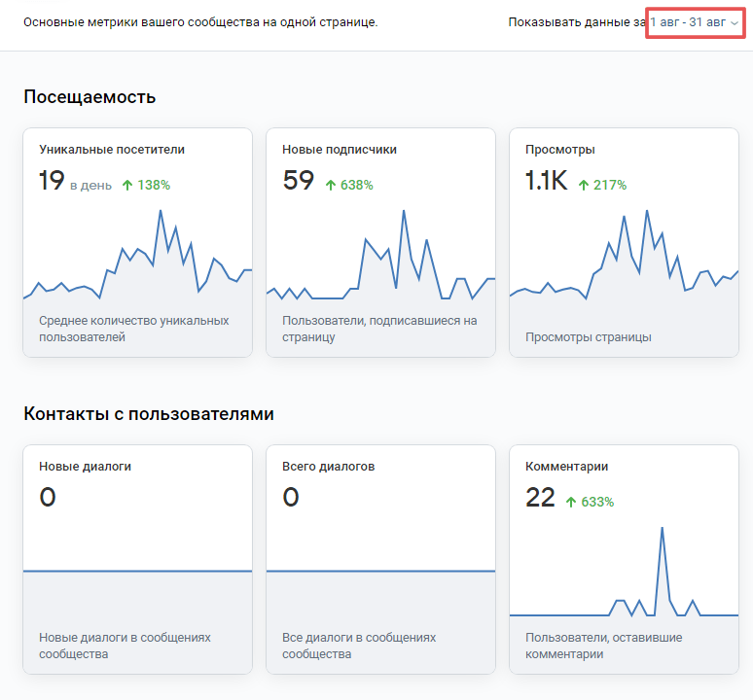Open the Новые подписчики card title
753x700 pixels.
click(339, 150)
